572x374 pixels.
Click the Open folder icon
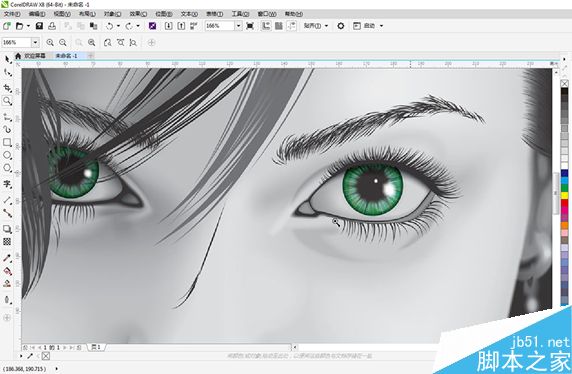click(x=19, y=26)
